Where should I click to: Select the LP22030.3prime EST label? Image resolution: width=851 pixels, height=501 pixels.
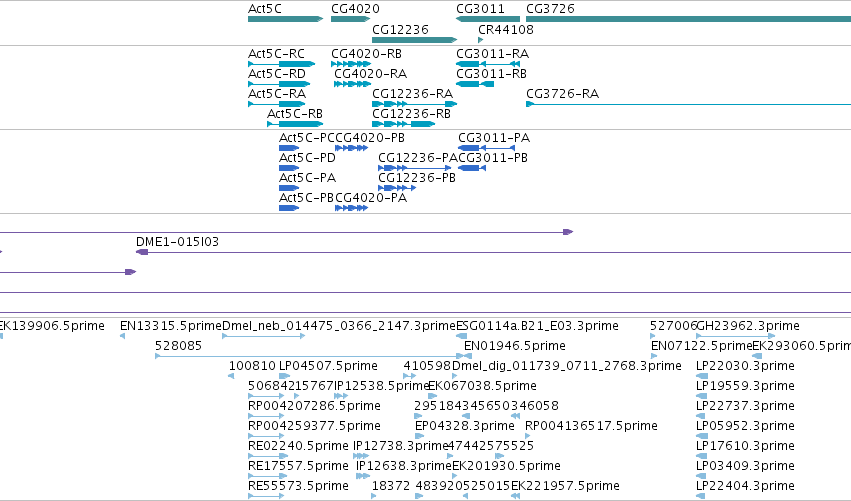pos(745,366)
